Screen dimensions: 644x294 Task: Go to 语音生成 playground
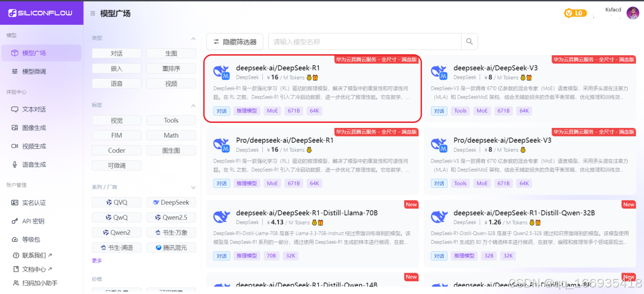pyautogui.click(x=41, y=165)
